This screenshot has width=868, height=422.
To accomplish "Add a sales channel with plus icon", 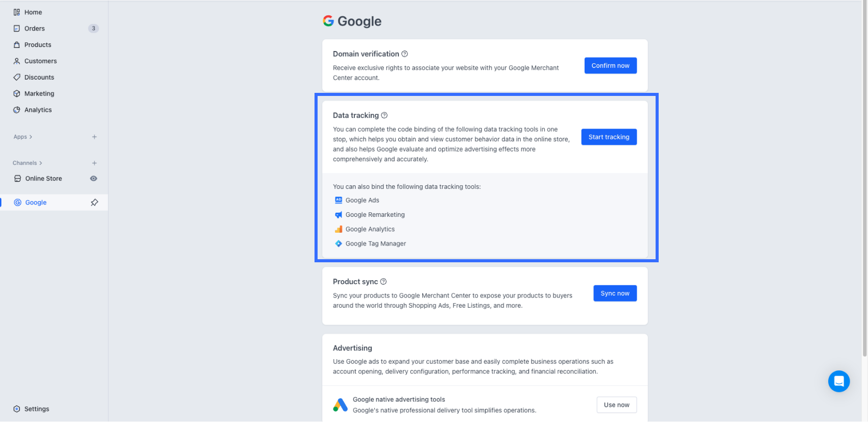I will click(x=94, y=163).
